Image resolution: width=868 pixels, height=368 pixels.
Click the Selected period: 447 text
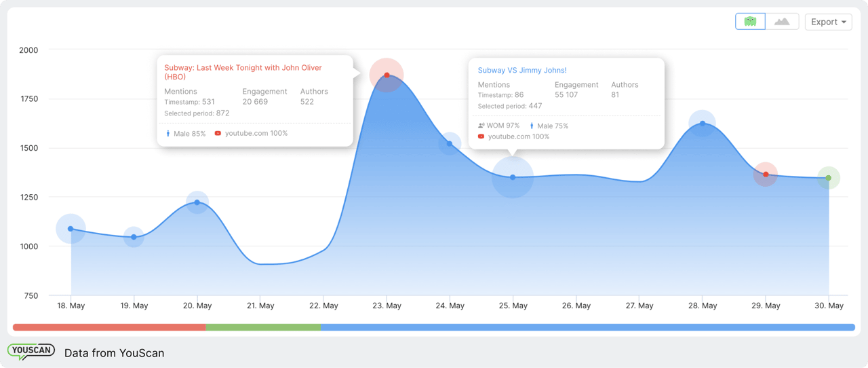510,106
